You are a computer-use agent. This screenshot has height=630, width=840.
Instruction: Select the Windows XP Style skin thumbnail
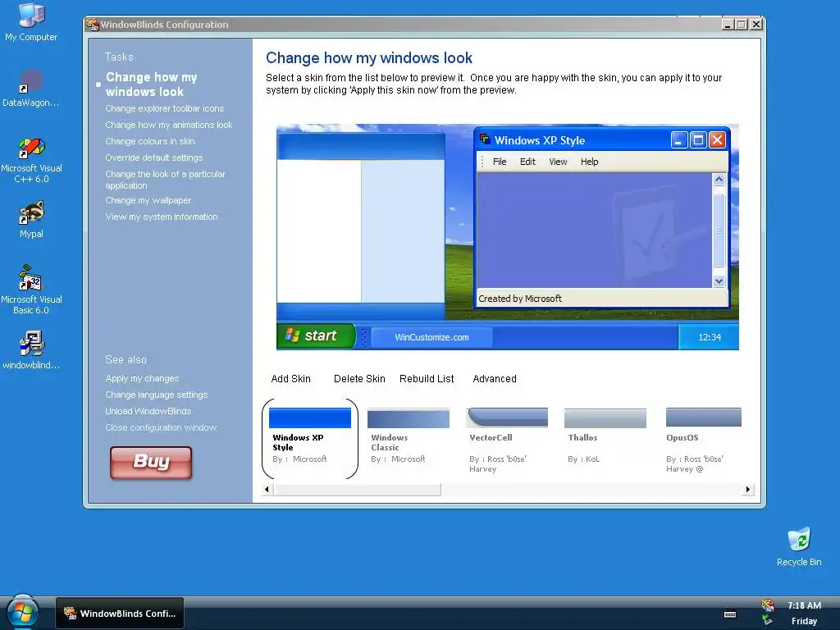point(309,418)
